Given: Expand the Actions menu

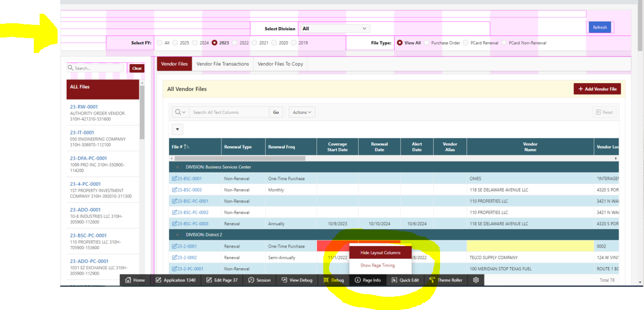Looking at the screenshot, I should tap(302, 112).
